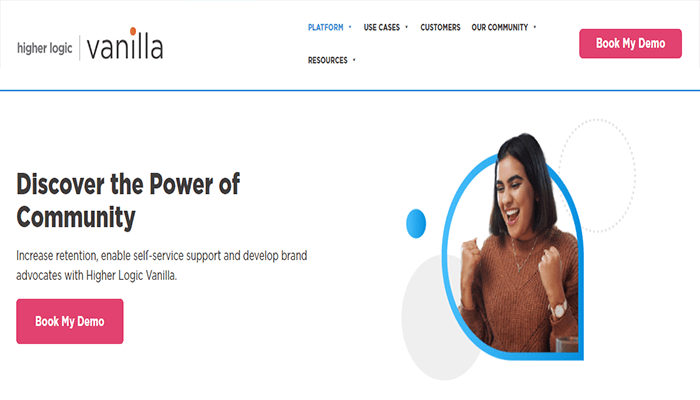Click the Discover the Power of Community heading
The height and width of the screenshot is (400, 700).
[x=128, y=200]
